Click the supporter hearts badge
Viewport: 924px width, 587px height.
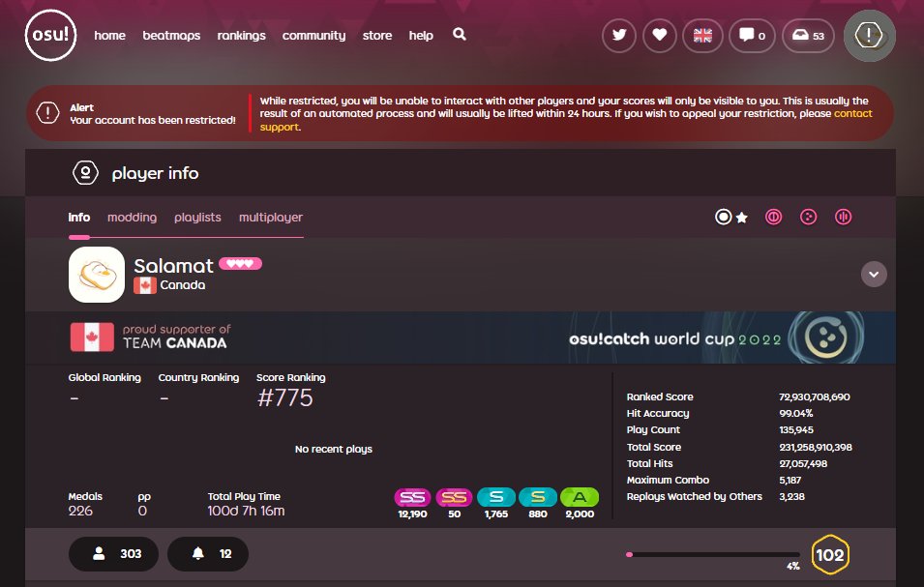click(240, 264)
